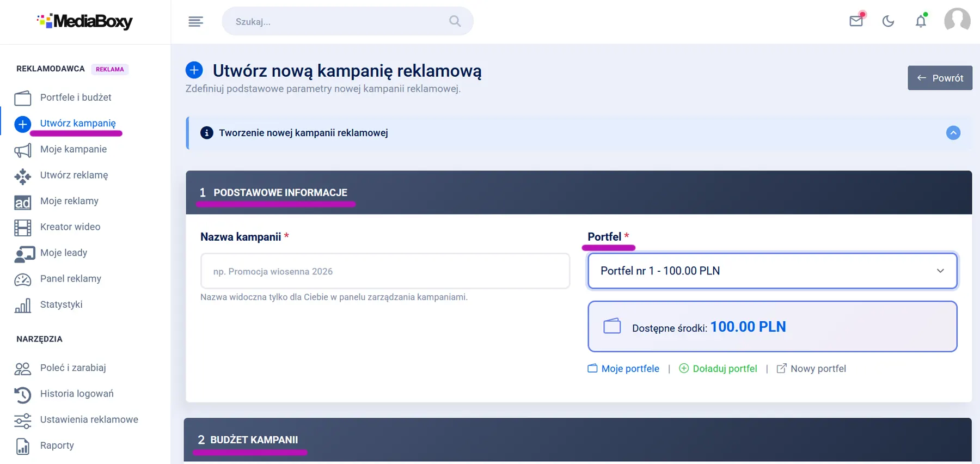The image size is (980, 464).
Task: Click the Moje leady icon
Action: 24,253
